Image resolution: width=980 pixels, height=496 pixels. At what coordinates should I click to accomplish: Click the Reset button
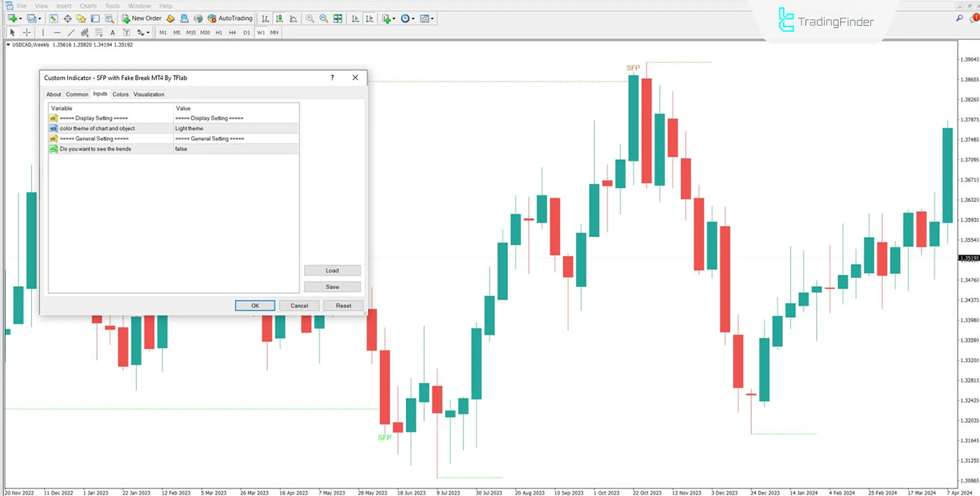[x=343, y=305]
